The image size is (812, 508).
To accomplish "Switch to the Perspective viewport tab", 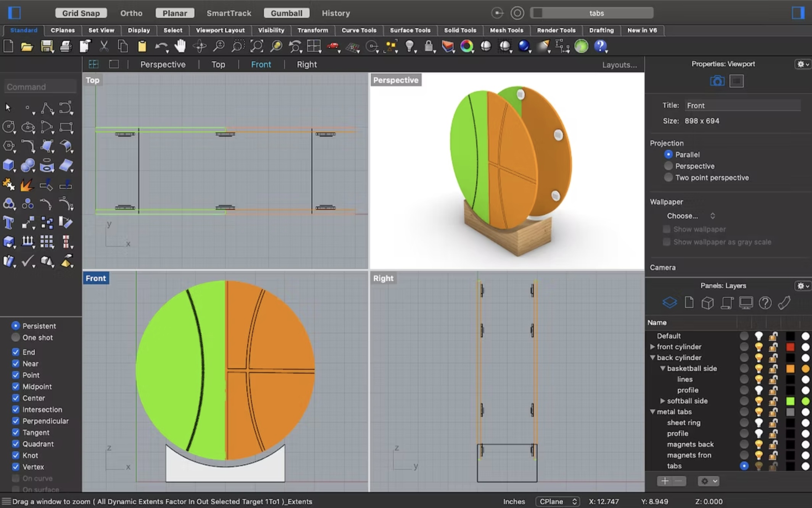I will [x=163, y=64].
